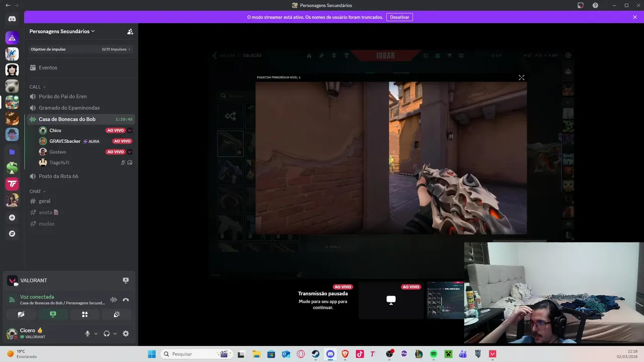Expand microphone input options chevron
Viewport: 644px width, 362px height.
pos(96,333)
